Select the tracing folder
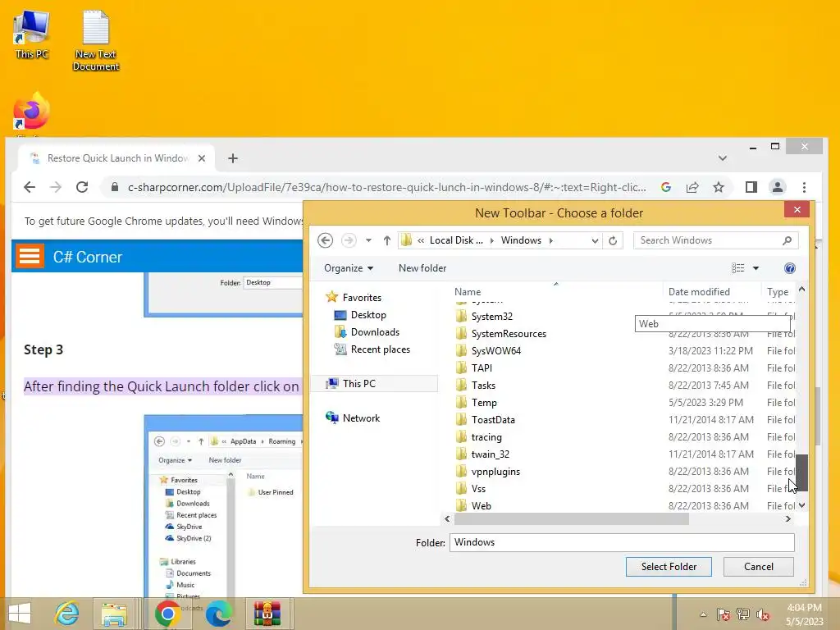 [486, 437]
